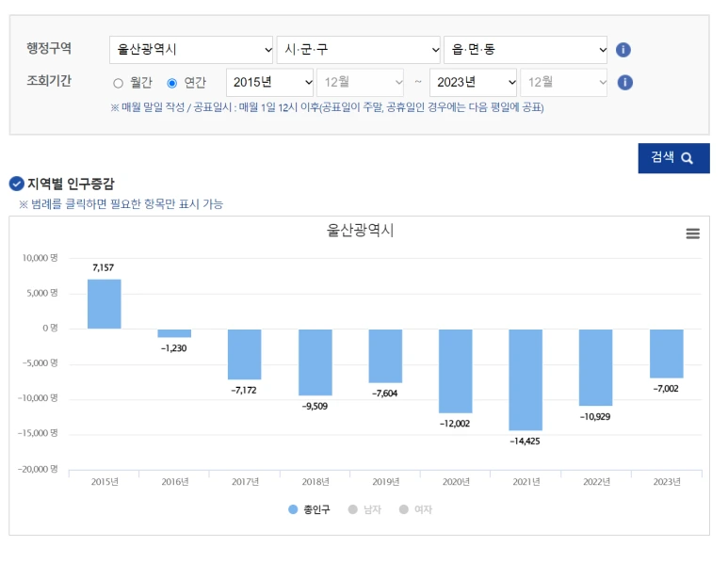Click the 2022년 bar labeled -10,929
728x563 pixels.
click(595, 367)
